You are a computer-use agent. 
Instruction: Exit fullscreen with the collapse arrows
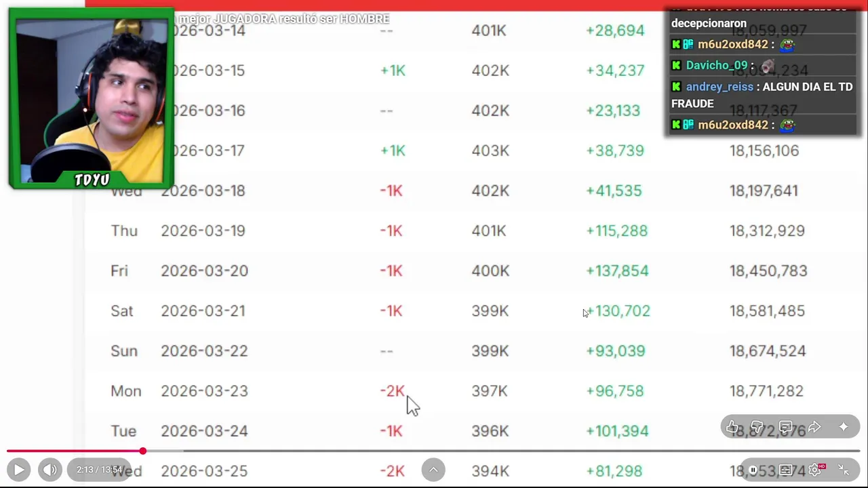(844, 470)
